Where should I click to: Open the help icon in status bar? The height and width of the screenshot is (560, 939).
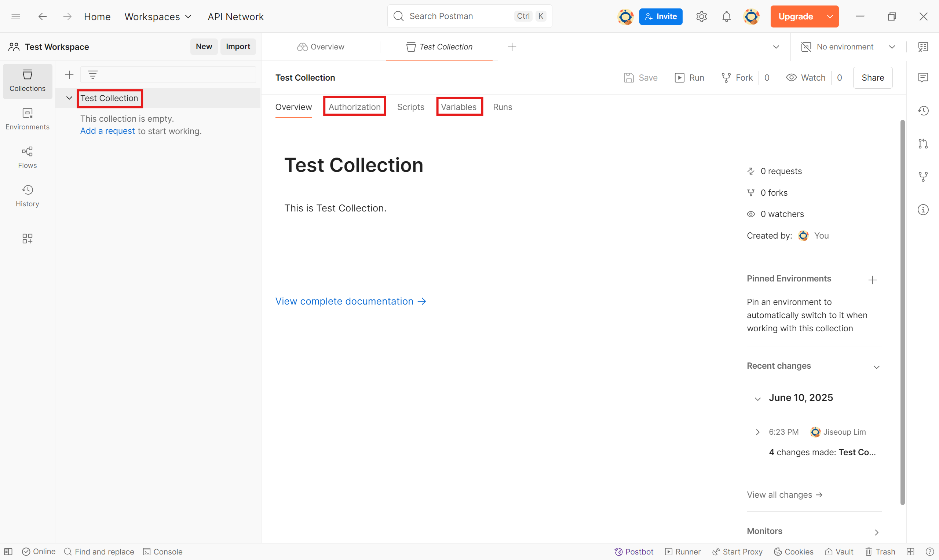[x=929, y=552]
